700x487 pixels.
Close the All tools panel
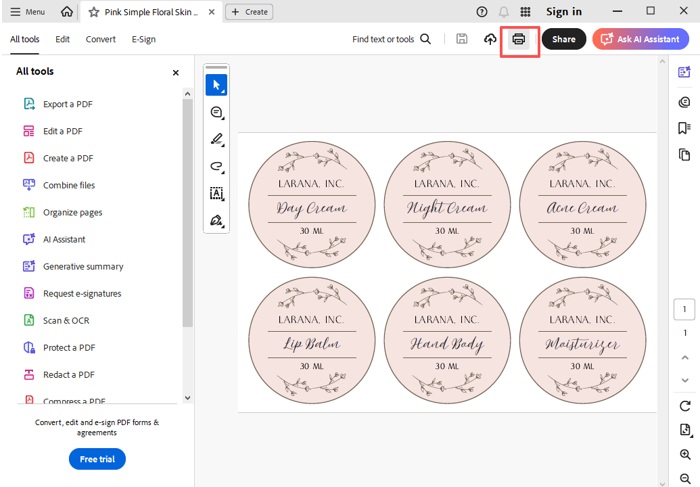pyautogui.click(x=176, y=72)
